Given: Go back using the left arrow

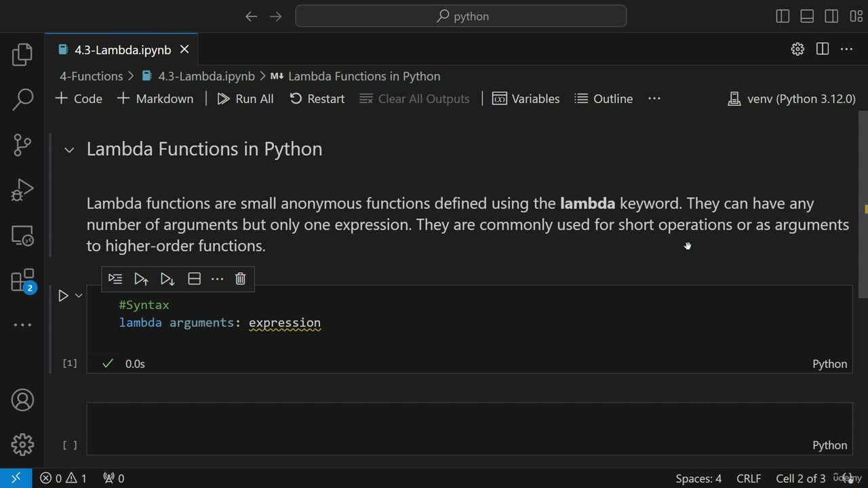Looking at the screenshot, I should pos(251,16).
